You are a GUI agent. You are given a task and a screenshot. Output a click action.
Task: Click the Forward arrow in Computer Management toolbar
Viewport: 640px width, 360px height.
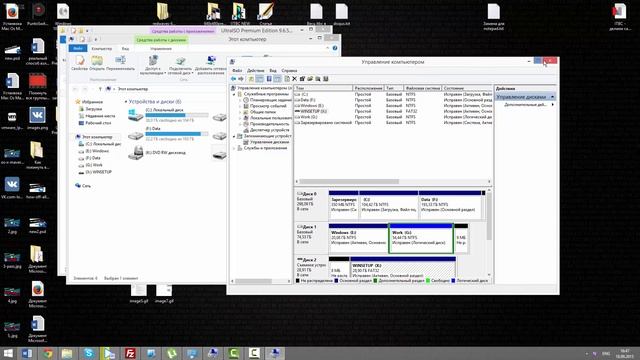pos(241,79)
